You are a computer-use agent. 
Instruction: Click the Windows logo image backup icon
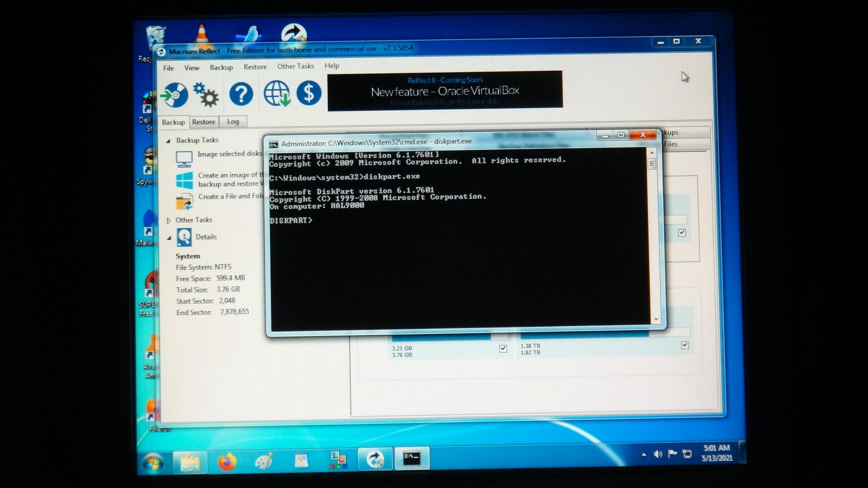click(x=184, y=180)
